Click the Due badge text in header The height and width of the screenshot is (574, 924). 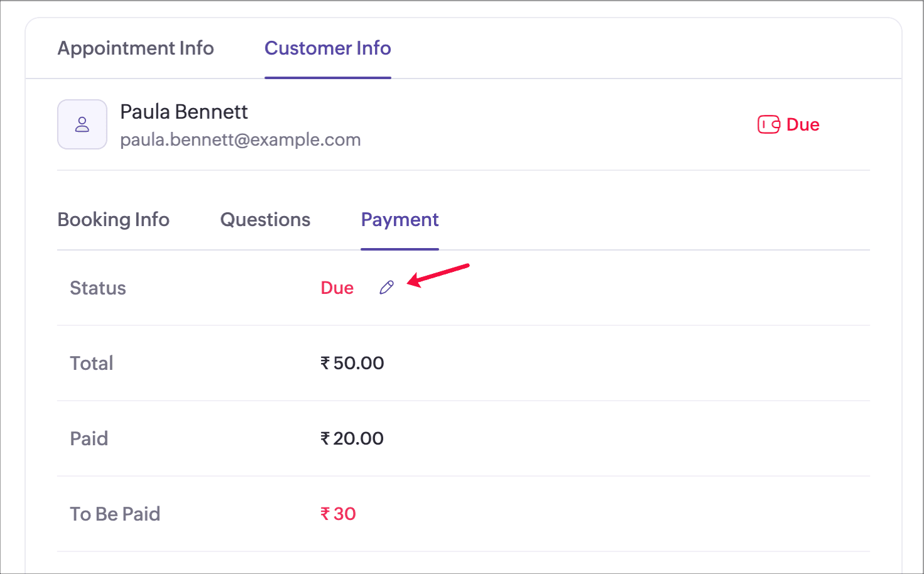pyautogui.click(x=803, y=124)
